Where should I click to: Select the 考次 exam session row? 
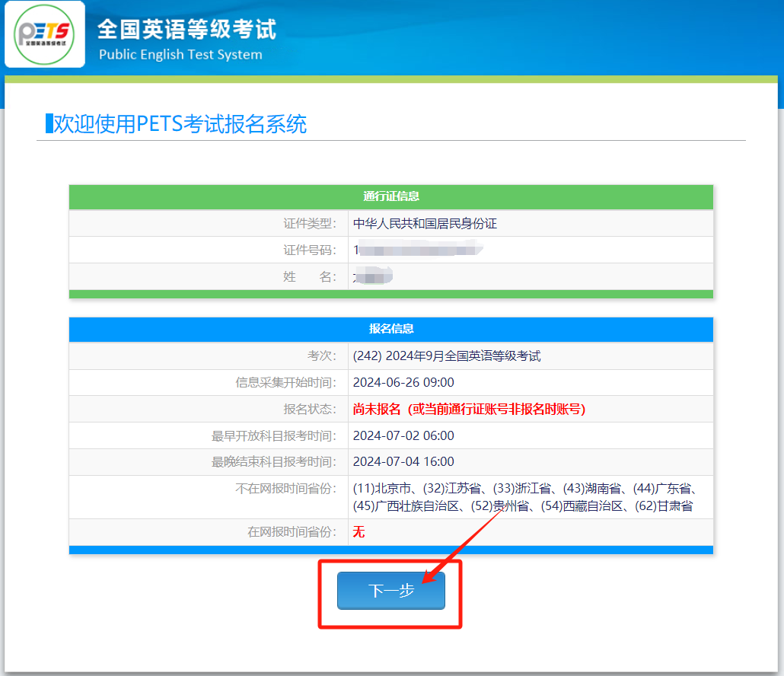441,357
